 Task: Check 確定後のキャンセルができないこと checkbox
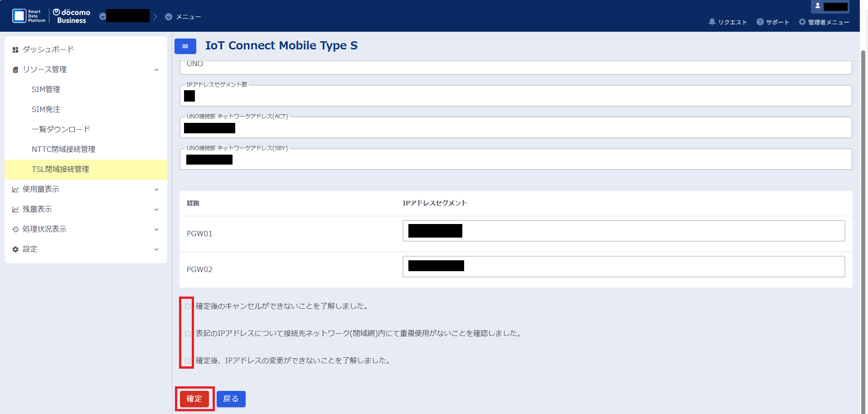click(x=188, y=307)
